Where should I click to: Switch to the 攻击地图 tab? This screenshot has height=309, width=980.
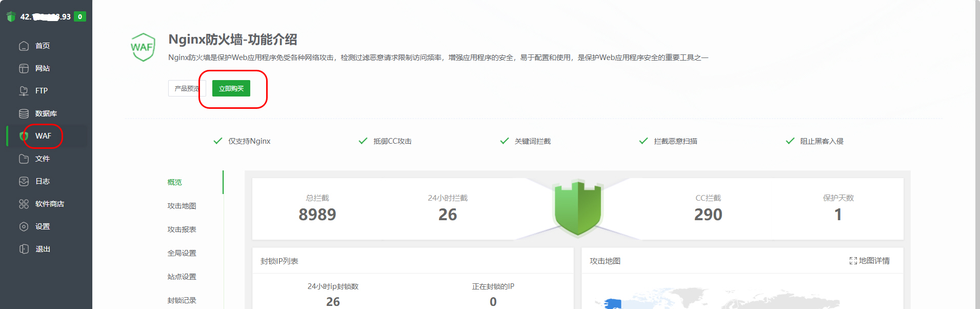pyautogui.click(x=182, y=206)
